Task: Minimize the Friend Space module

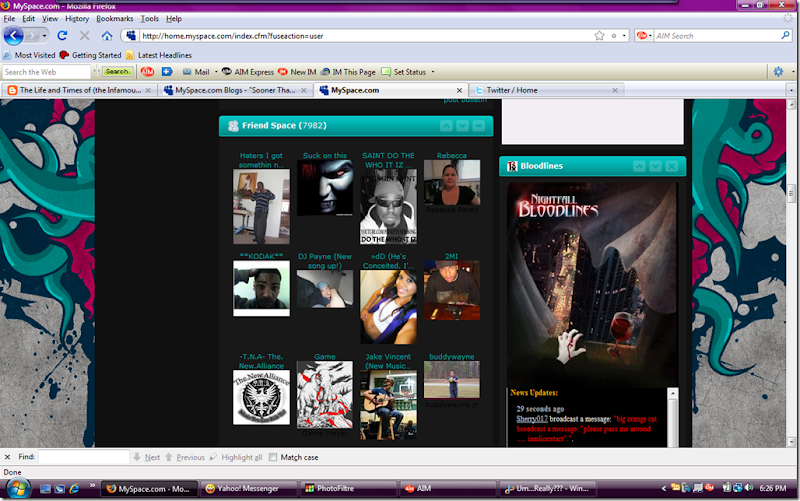Action: 479,126
